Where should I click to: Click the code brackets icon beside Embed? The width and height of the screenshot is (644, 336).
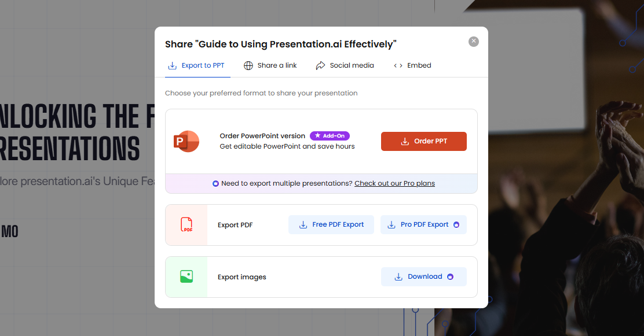[x=397, y=65]
